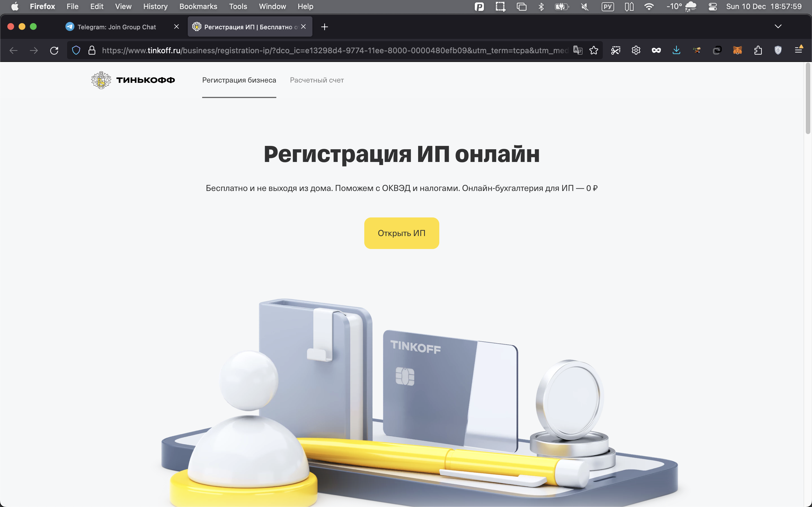The image size is (812, 507).
Task: Bookmark this page with star icon
Action: pos(593,51)
